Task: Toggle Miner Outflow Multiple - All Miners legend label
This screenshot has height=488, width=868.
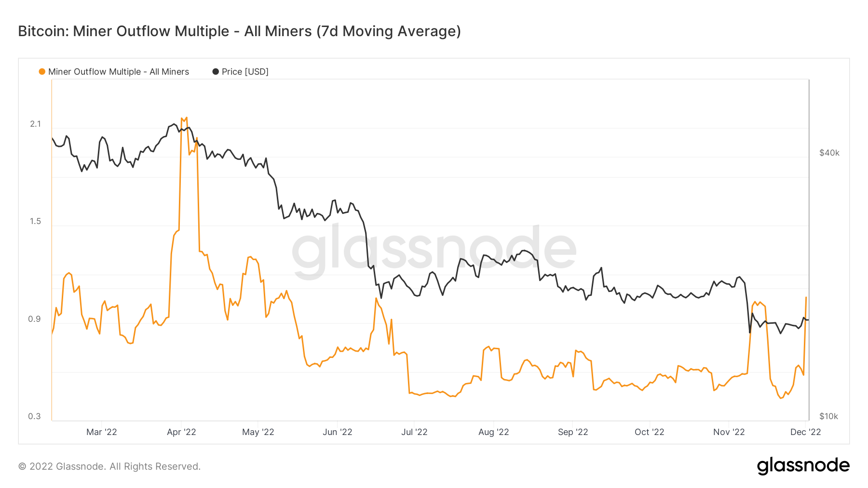Action: [x=119, y=72]
